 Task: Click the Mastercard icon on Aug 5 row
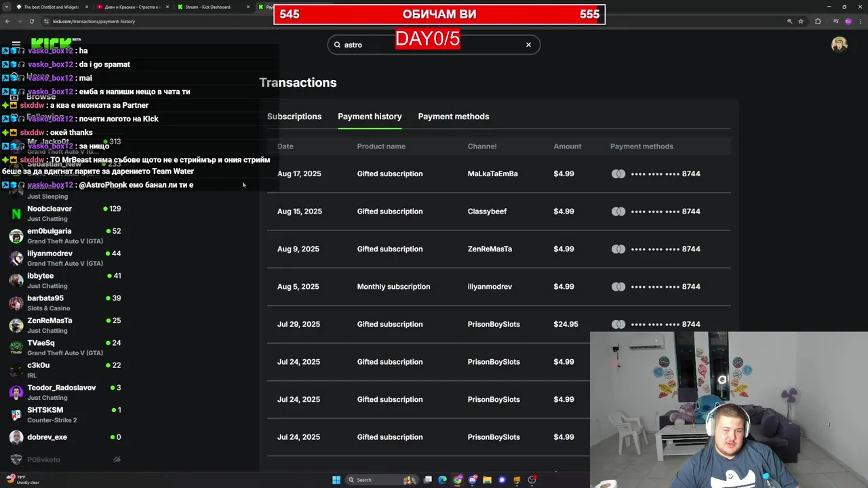618,287
